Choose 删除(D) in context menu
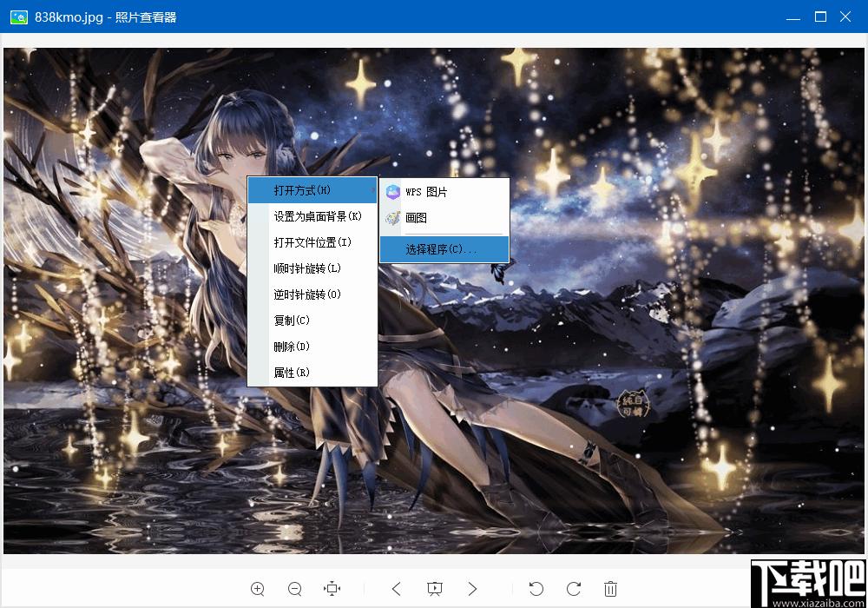868x608 pixels. point(312,347)
